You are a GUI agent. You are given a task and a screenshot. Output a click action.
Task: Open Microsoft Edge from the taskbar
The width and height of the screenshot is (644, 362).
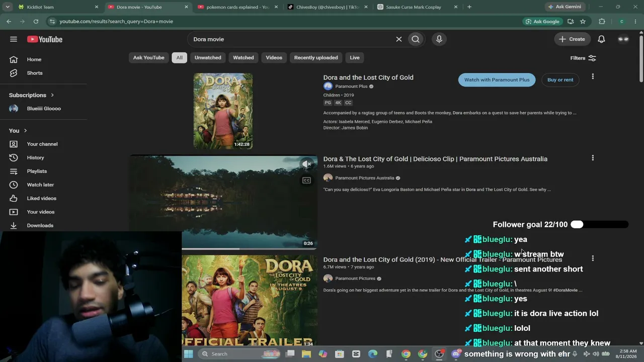tap(373, 354)
